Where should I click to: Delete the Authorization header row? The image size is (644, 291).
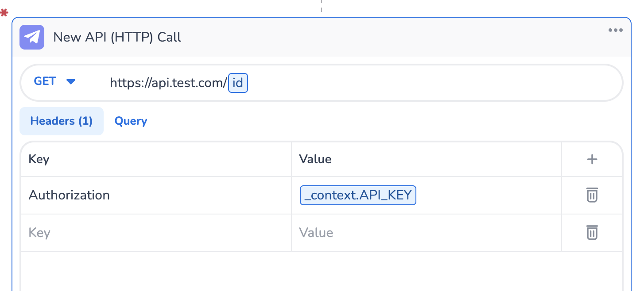click(592, 195)
